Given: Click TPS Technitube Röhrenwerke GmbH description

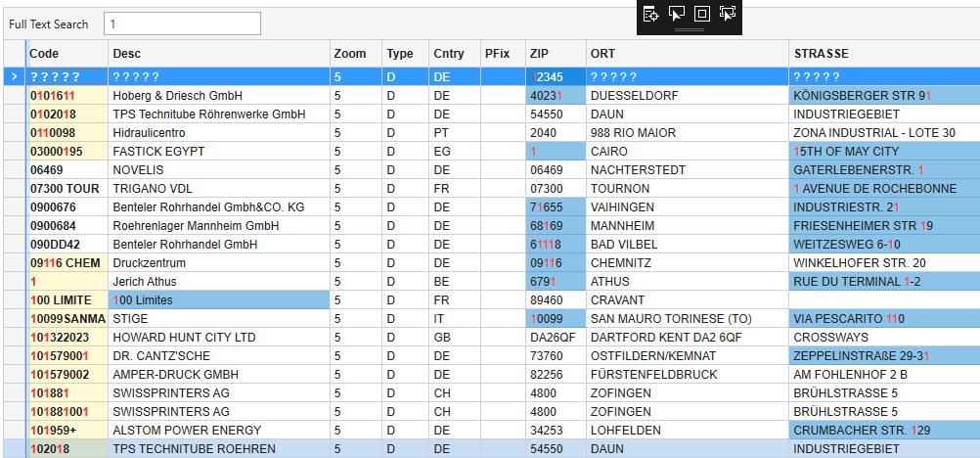Looking at the screenshot, I should (219, 114).
